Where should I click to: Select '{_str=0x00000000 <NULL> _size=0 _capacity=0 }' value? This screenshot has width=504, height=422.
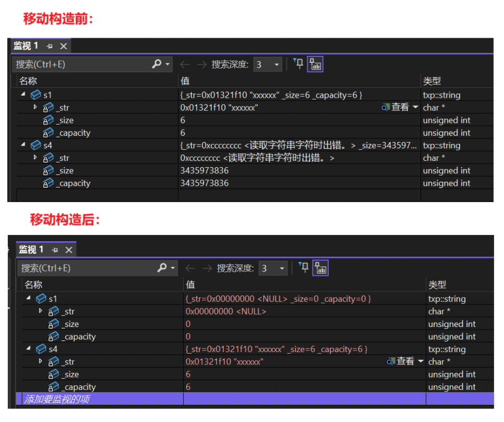coord(278,299)
